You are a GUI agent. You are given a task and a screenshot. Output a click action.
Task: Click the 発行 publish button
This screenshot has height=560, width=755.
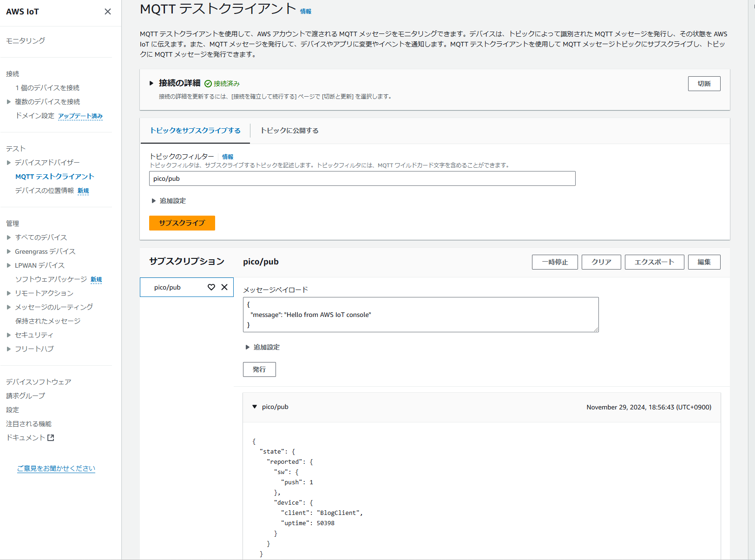259,369
